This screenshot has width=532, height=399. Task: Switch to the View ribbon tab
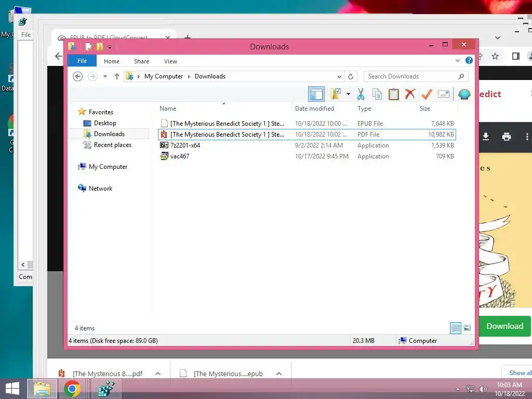click(x=170, y=61)
